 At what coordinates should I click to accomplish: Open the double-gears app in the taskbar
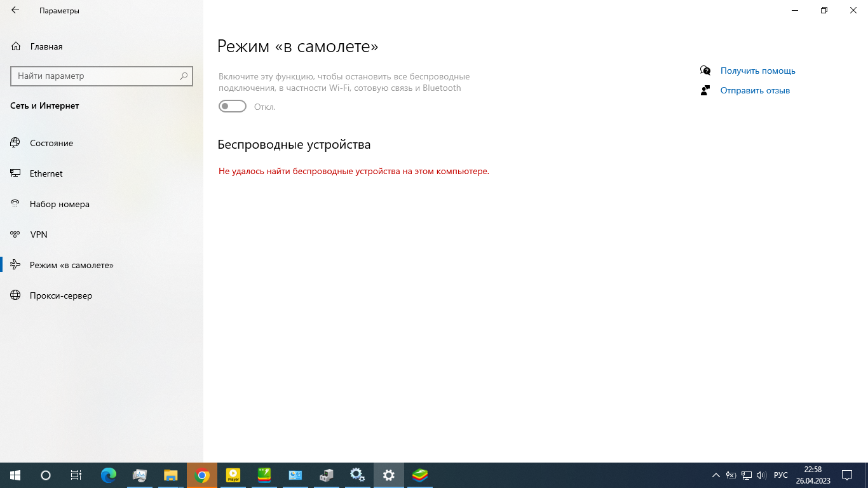click(358, 475)
